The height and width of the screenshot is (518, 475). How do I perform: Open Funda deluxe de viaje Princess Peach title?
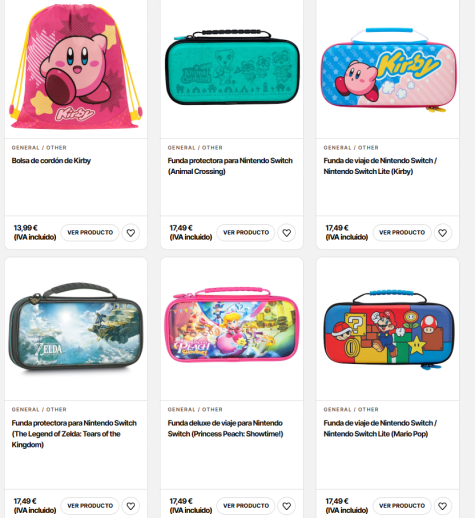click(225, 428)
